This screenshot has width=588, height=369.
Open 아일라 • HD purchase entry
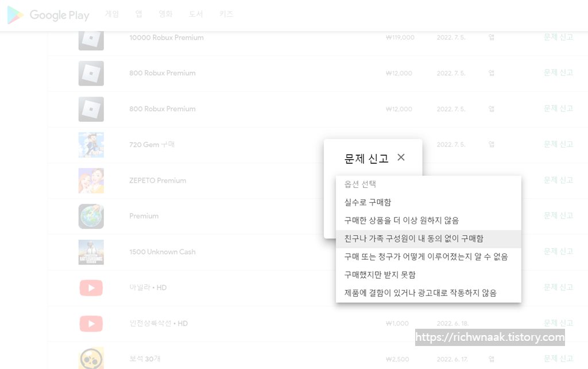[x=148, y=287]
